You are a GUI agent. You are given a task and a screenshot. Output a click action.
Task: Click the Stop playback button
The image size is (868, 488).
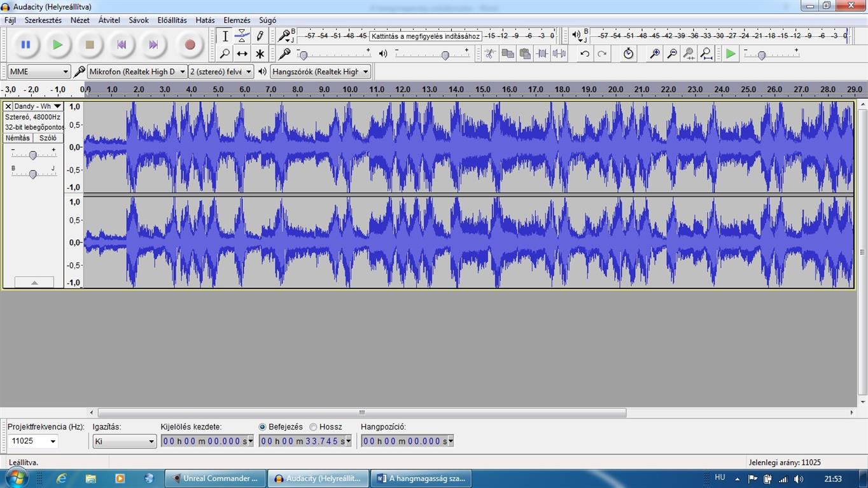coord(90,45)
